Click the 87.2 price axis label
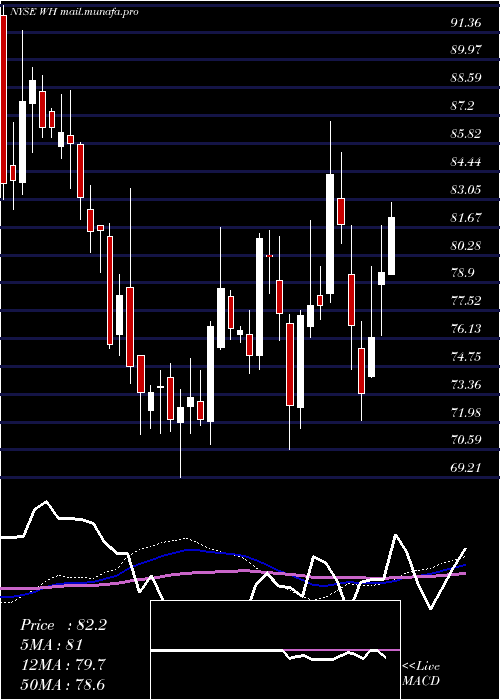 click(x=462, y=106)
